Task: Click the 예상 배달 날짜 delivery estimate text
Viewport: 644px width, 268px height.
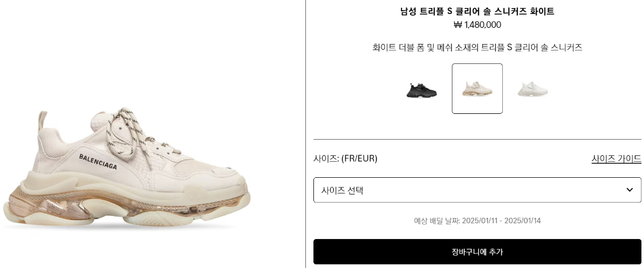Action: (477, 221)
